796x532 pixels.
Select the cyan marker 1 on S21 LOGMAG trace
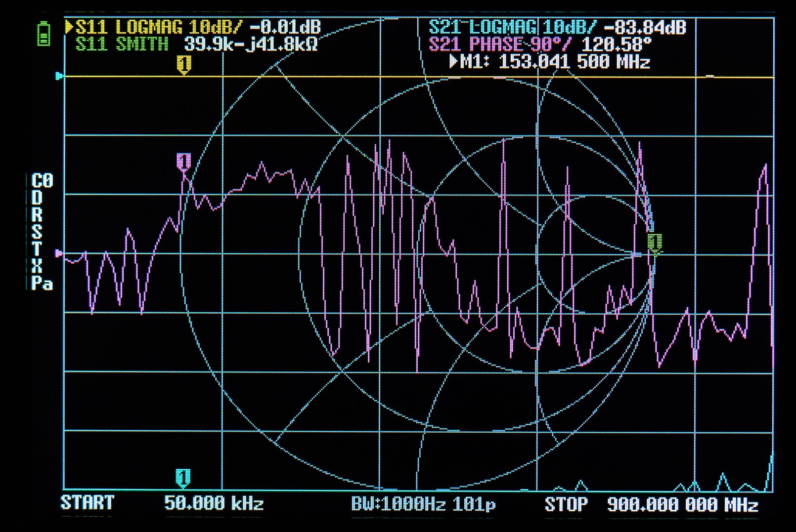[183, 478]
